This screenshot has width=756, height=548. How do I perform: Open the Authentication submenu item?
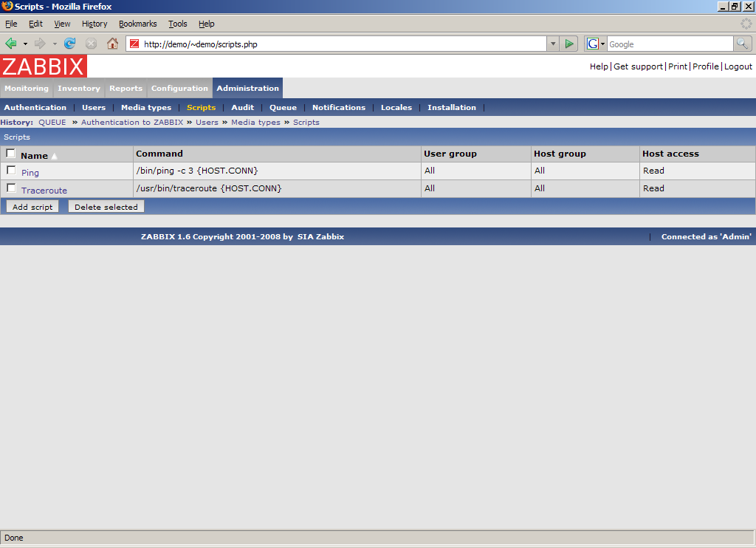tap(35, 108)
